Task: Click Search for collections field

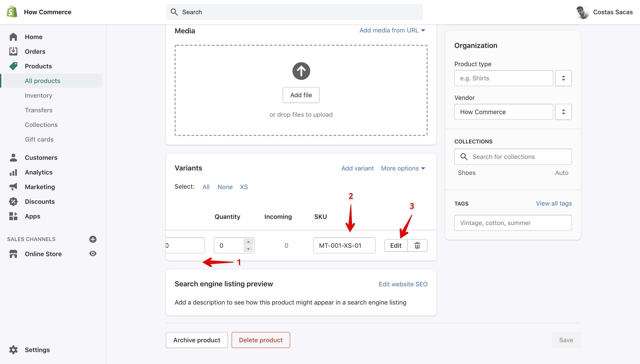Action: point(513,157)
